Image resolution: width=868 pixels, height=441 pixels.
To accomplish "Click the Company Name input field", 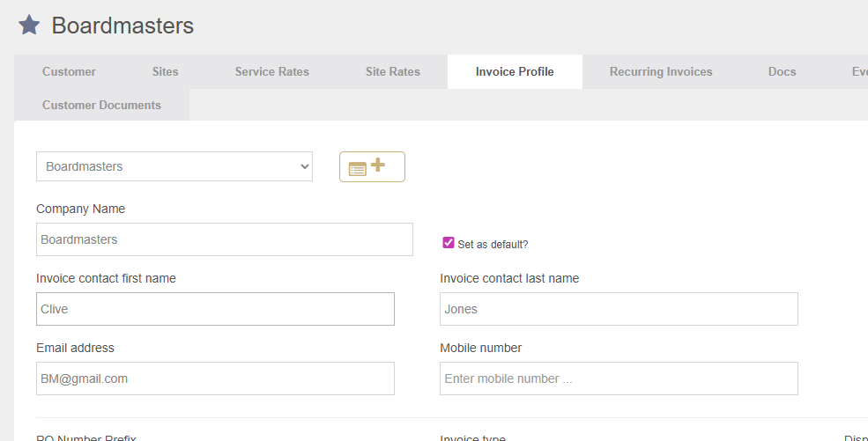I will tap(224, 239).
